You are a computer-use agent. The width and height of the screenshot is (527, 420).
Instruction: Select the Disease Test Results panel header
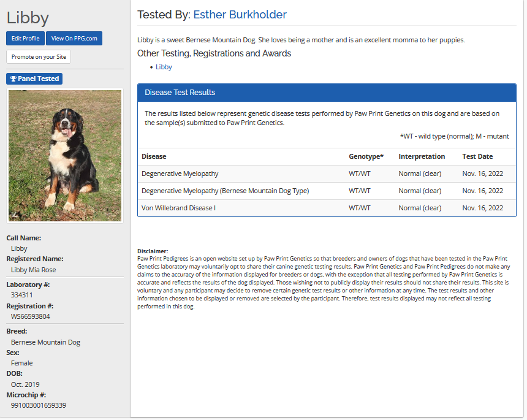coord(327,93)
